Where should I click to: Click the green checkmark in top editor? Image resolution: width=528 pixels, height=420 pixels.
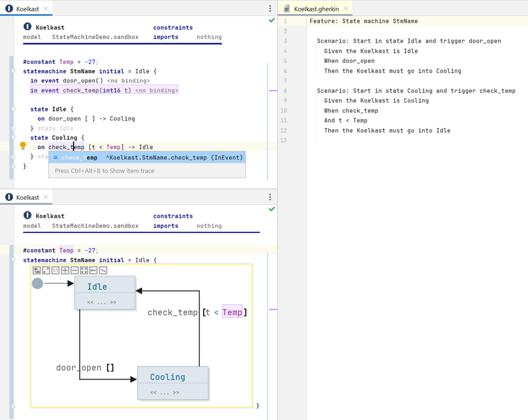click(x=272, y=21)
